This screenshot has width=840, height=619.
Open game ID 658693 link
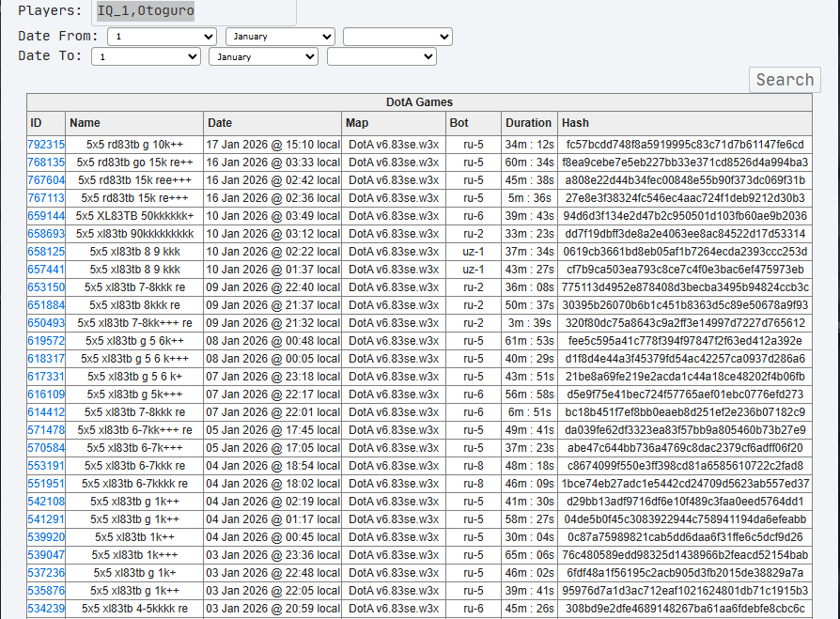(46, 234)
